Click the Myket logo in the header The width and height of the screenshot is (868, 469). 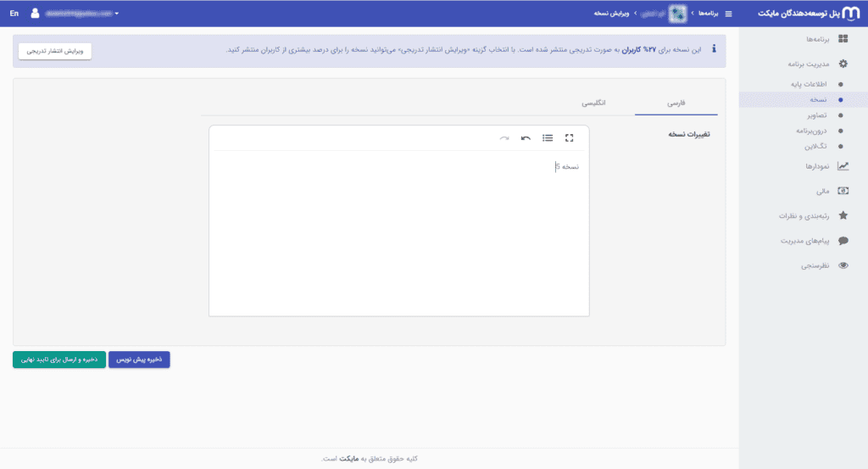pos(851,14)
